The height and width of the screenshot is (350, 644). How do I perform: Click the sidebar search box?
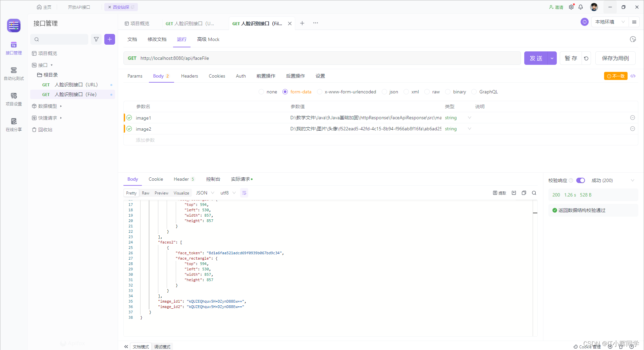point(59,39)
